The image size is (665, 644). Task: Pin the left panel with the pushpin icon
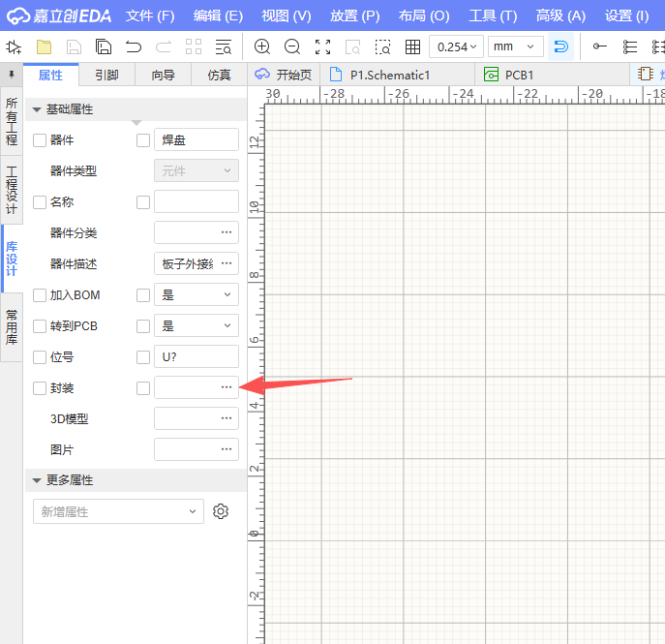[12, 75]
